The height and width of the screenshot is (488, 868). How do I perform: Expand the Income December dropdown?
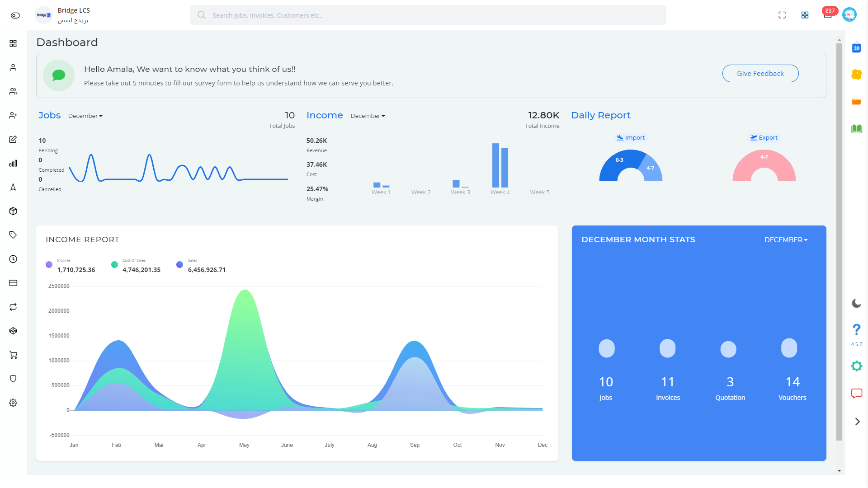tap(367, 116)
